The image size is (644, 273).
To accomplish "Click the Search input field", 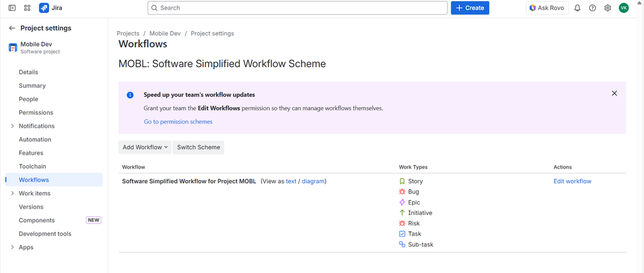I will (297, 8).
